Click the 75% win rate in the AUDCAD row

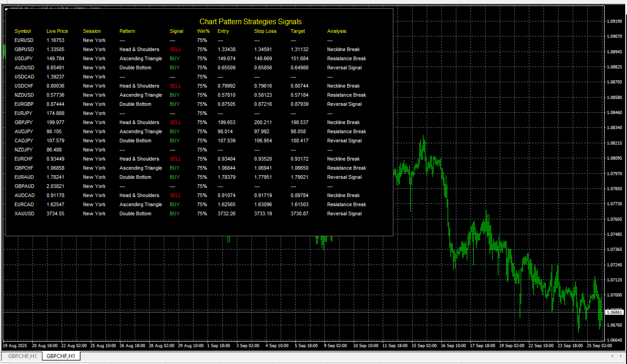[202, 195]
